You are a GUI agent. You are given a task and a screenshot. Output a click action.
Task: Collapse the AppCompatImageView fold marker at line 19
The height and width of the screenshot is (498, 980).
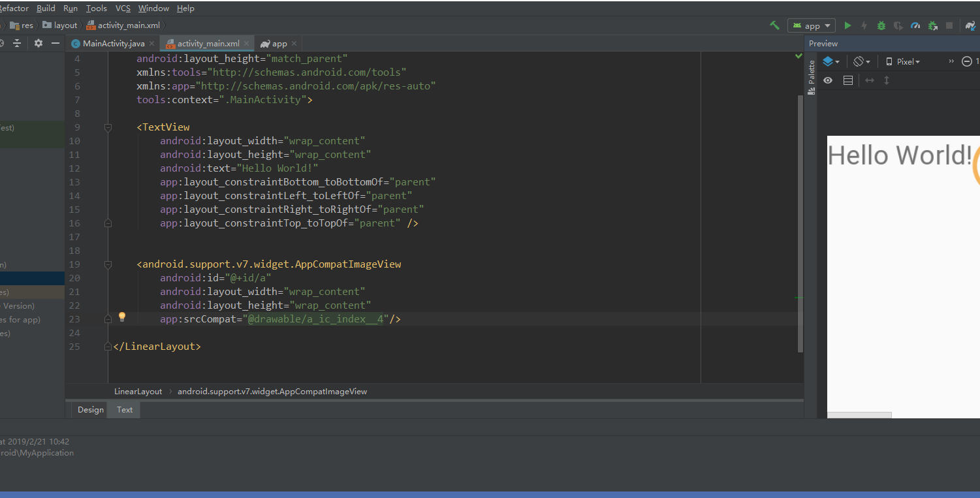click(108, 264)
